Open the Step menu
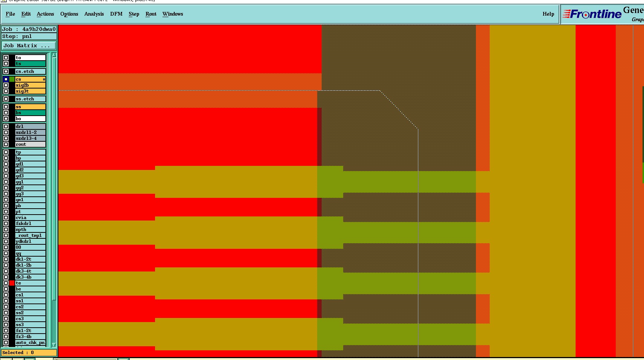This screenshot has height=360, width=644. [134, 14]
